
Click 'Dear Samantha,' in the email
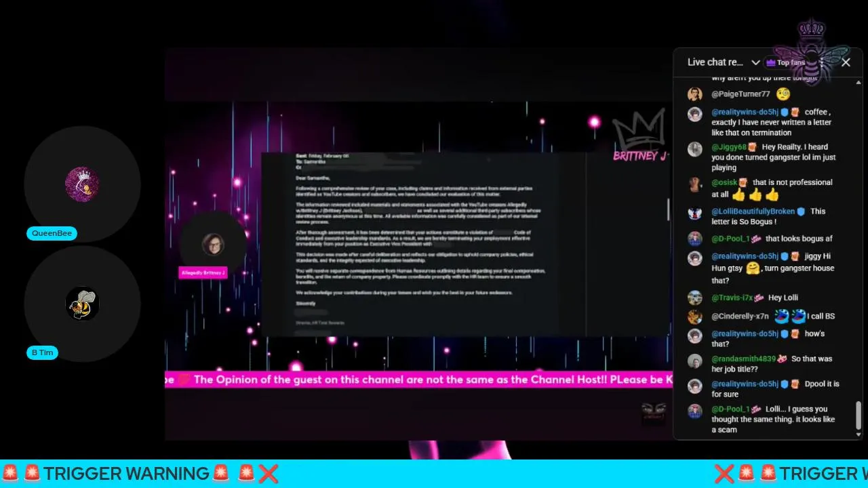(x=313, y=178)
